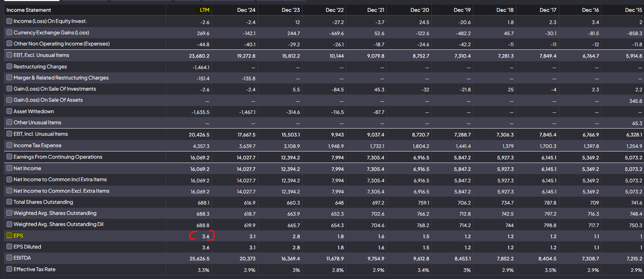
Task: Select Merger Restructuring Dec '24 value -135.8
Action: (x=248, y=78)
